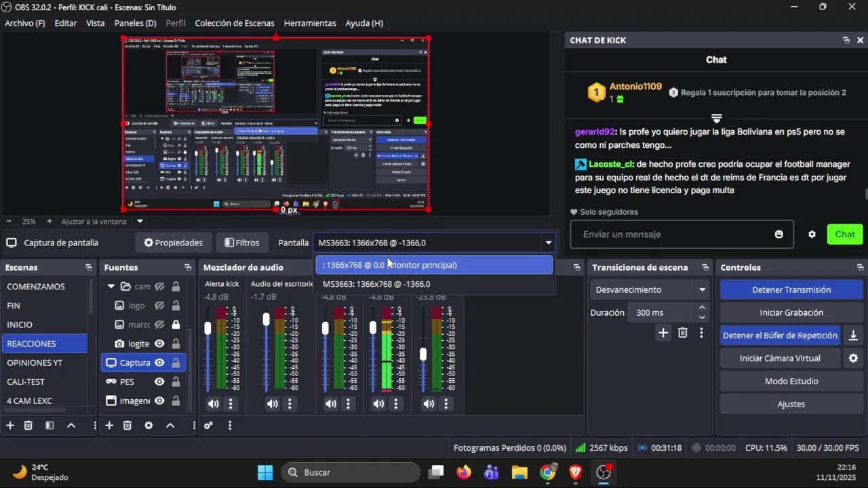Click the Alerta kick volume fader
Viewport: 868px width, 488px height.
(208, 329)
